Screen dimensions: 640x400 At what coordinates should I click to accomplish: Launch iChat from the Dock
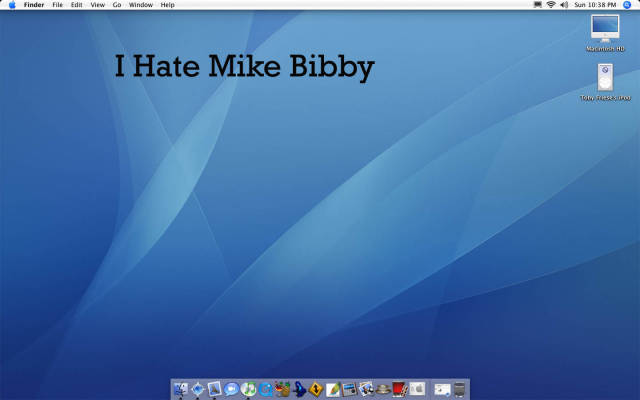pyautogui.click(x=231, y=389)
